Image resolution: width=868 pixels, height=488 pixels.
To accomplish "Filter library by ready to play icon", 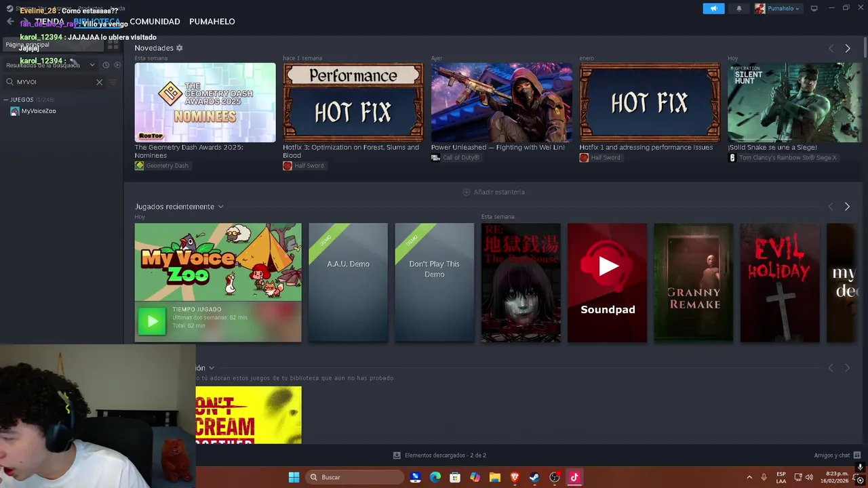I will click(x=117, y=65).
